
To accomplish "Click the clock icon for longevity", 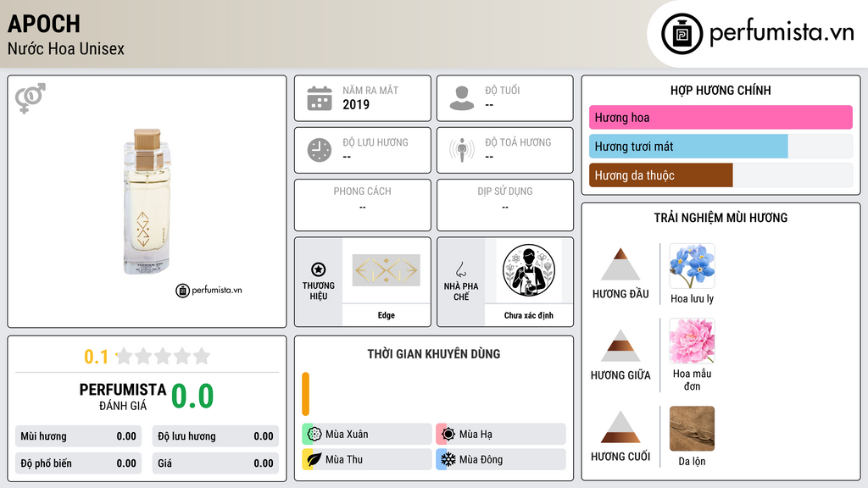I will click(320, 150).
